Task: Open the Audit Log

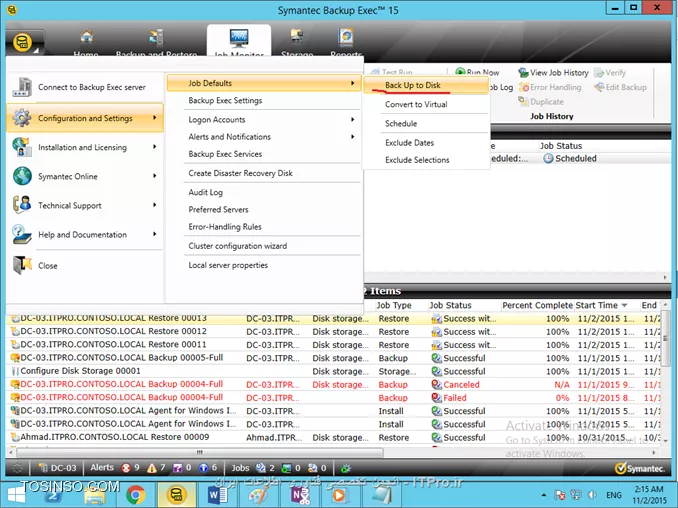Action: pyautogui.click(x=205, y=192)
